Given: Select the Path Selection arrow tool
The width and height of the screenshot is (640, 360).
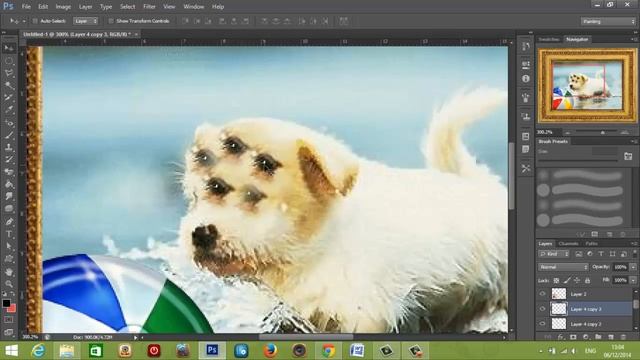Looking at the screenshot, I should tap(9, 247).
